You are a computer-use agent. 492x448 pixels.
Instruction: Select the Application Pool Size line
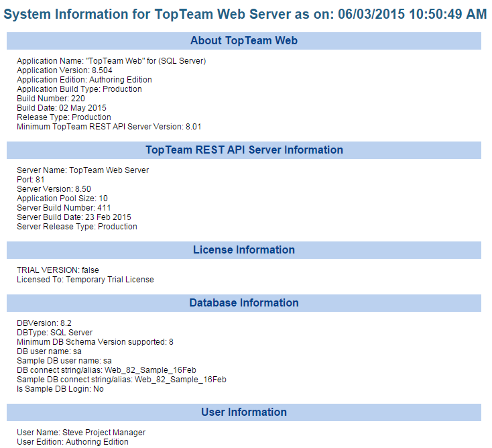pyautogui.click(x=62, y=199)
